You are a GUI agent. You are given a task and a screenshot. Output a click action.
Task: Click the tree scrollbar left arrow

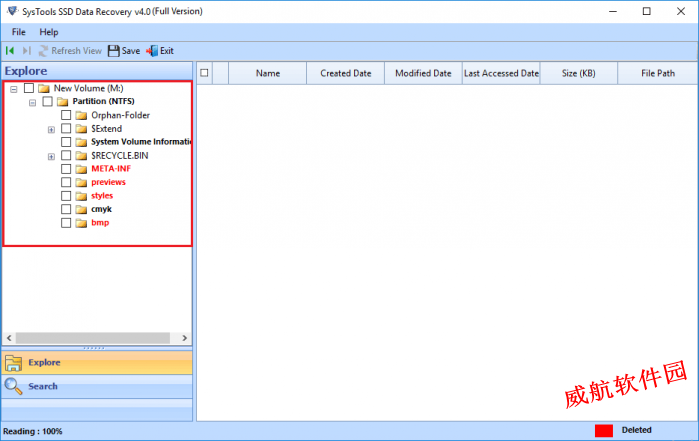pos(9,338)
